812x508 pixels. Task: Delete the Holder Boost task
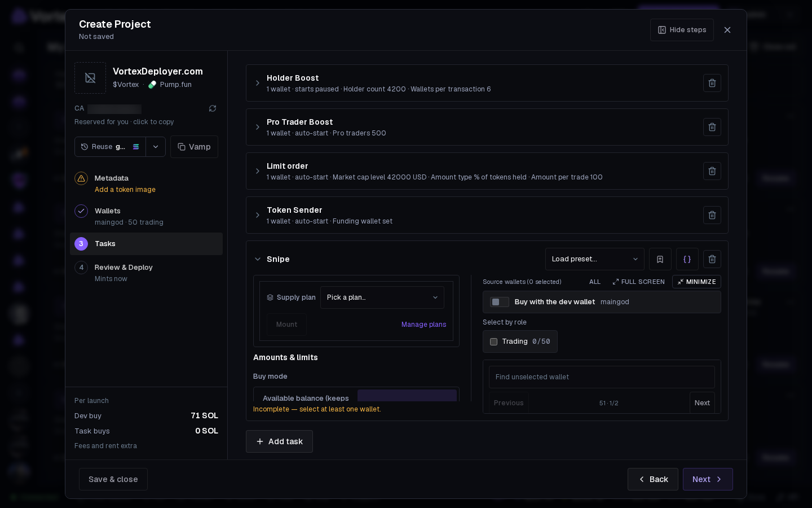pyautogui.click(x=712, y=83)
